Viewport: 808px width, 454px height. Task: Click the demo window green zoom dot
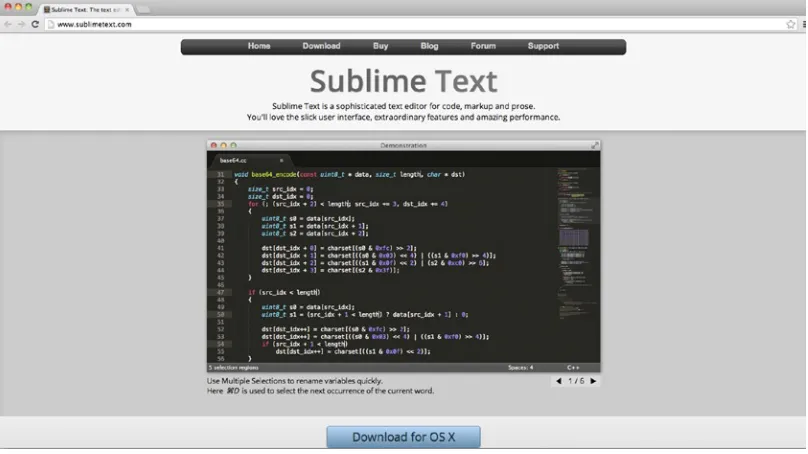pyautogui.click(x=233, y=145)
